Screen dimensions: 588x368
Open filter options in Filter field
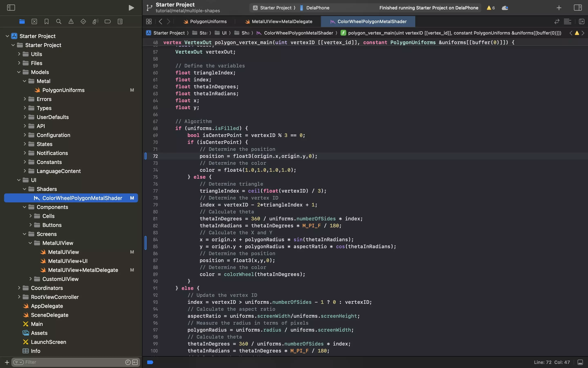coord(19,362)
